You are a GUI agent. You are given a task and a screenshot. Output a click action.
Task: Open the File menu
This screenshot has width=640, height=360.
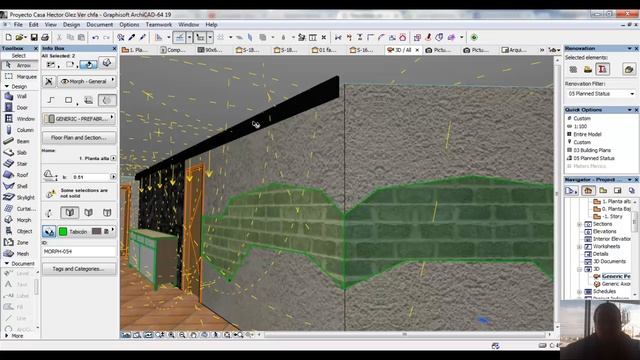(x=18, y=24)
